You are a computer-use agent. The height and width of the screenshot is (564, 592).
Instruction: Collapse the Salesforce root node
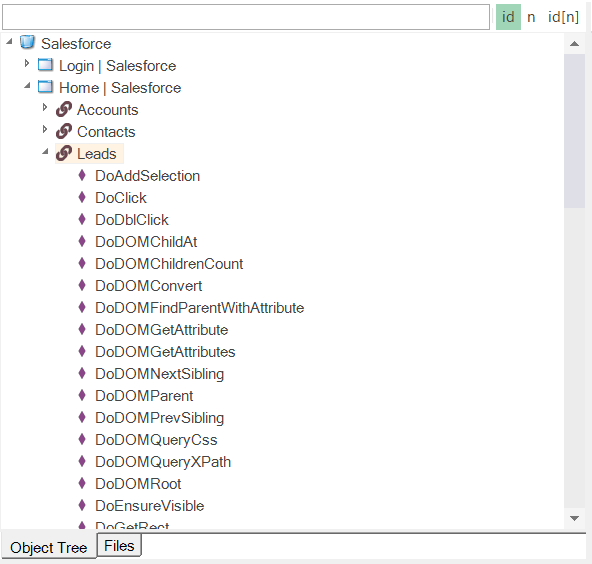(x=9, y=41)
